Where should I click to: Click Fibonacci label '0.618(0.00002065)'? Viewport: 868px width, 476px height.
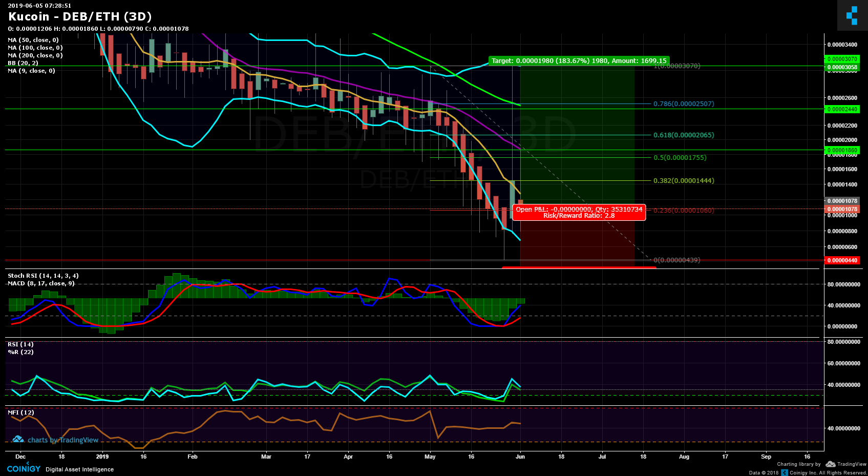pos(684,135)
